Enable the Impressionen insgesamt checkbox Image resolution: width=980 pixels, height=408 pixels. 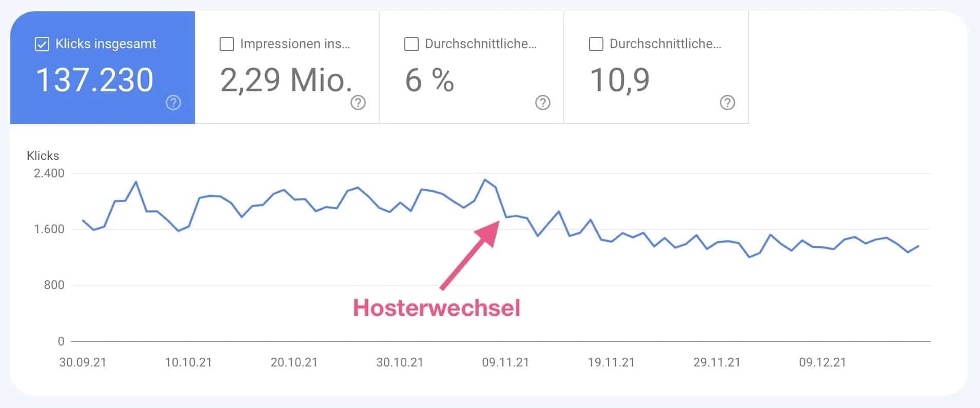(x=226, y=45)
